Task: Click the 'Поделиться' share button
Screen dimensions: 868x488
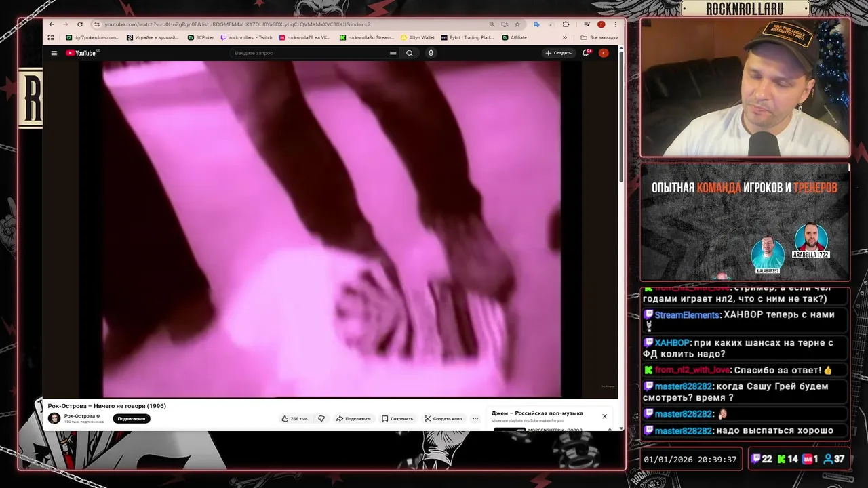Action: 353,418
